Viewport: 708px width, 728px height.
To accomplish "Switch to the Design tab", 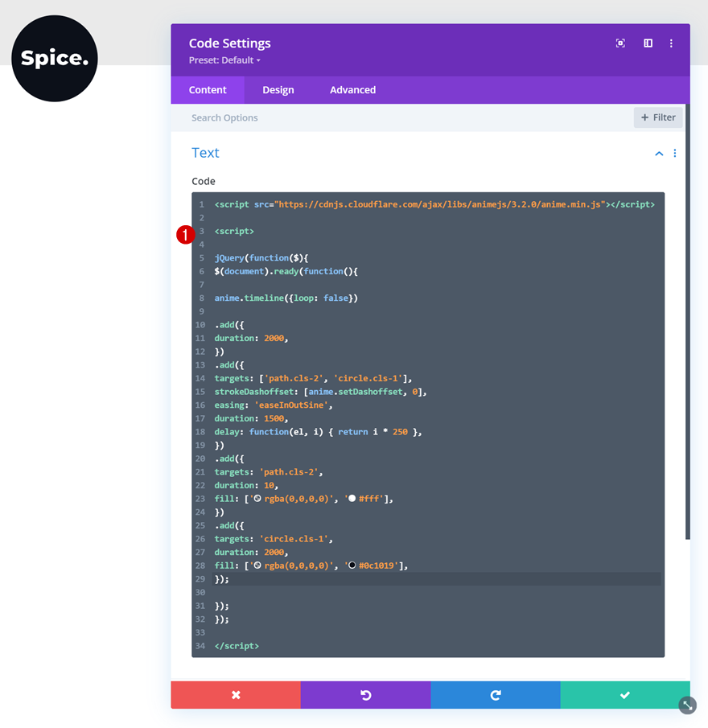I will 278,90.
